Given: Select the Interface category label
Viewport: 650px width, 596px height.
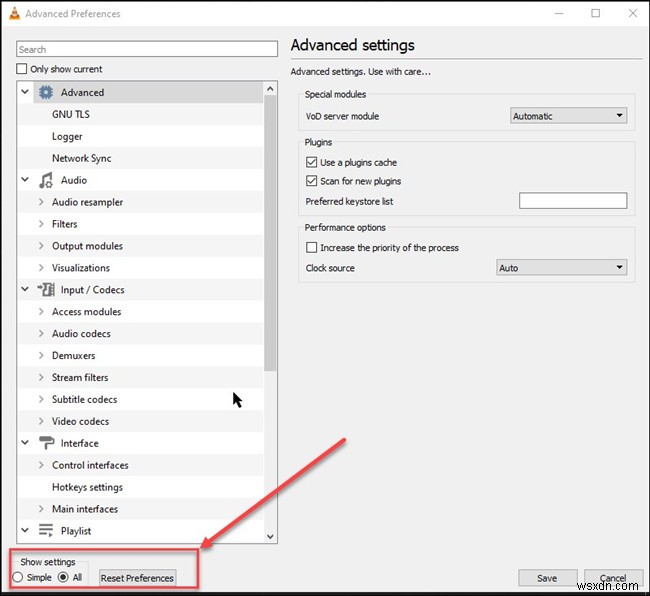Looking at the screenshot, I should click(x=80, y=443).
